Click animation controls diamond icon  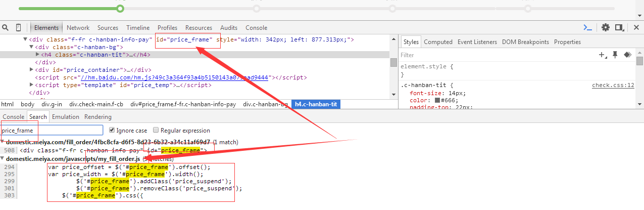627,55
